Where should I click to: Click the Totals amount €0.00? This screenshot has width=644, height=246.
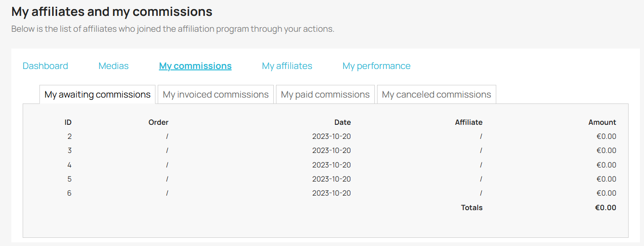(605, 207)
